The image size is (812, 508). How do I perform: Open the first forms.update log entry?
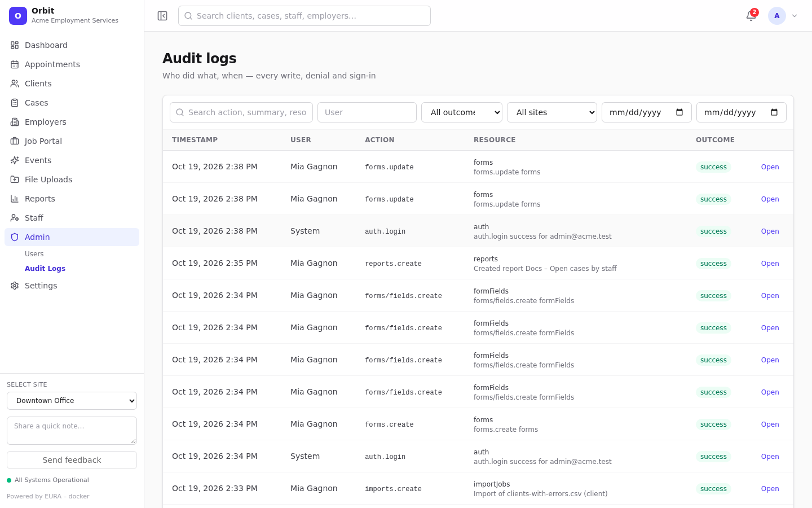pyautogui.click(x=770, y=167)
